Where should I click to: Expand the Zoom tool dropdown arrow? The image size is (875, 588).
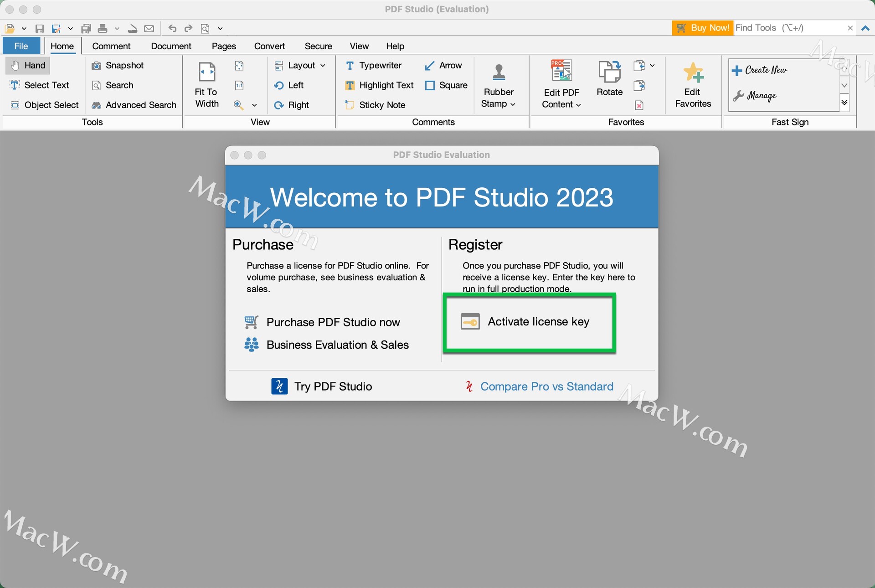click(254, 105)
